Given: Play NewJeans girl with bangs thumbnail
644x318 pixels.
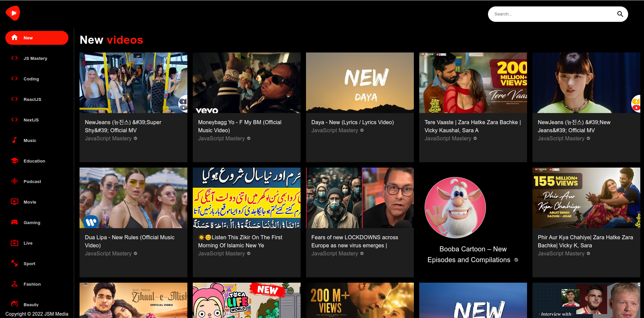Looking at the screenshot, I should 586,83.
